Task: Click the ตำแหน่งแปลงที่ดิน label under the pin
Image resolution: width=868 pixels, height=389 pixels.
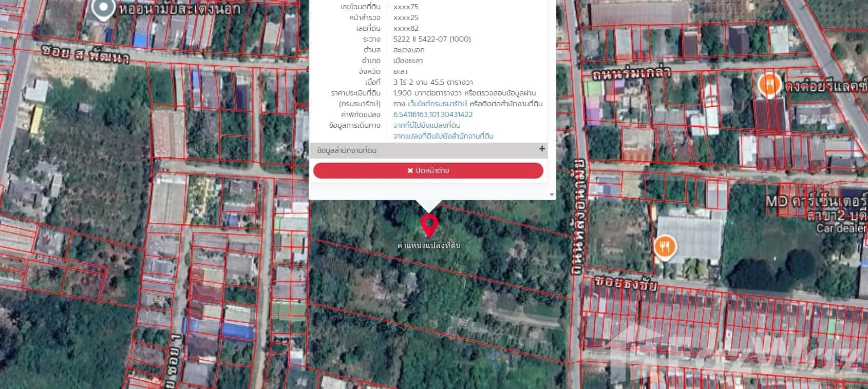Action: (x=428, y=245)
